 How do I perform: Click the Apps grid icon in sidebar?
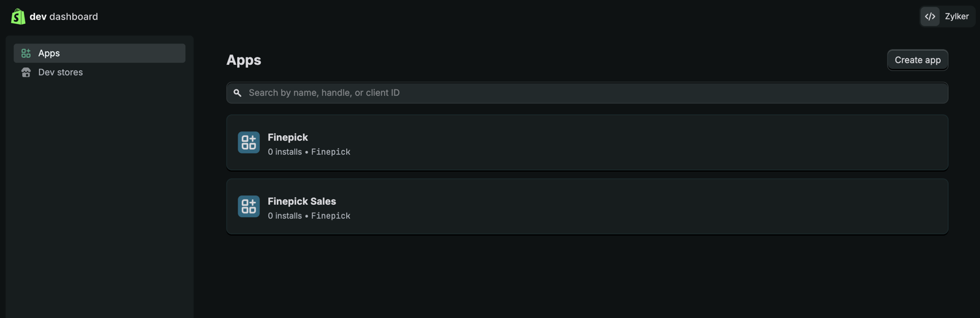pyautogui.click(x=26, y=53)
